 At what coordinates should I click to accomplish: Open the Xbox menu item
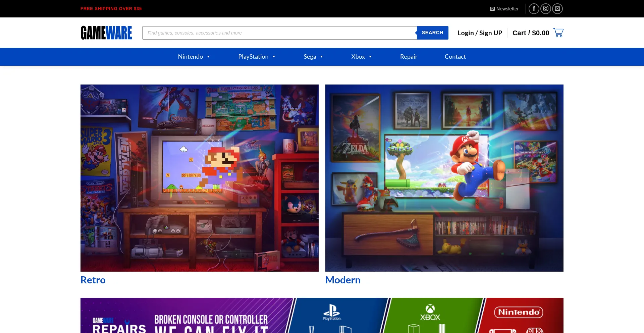(x=358, y=57)
